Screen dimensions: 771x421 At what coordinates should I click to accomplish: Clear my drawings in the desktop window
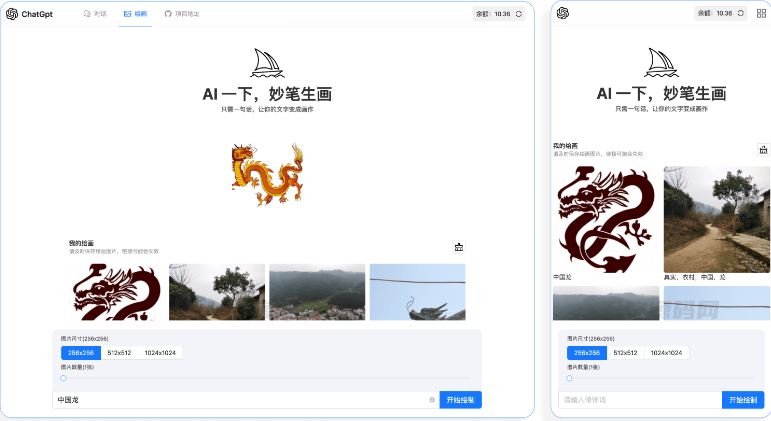(459, 247)
